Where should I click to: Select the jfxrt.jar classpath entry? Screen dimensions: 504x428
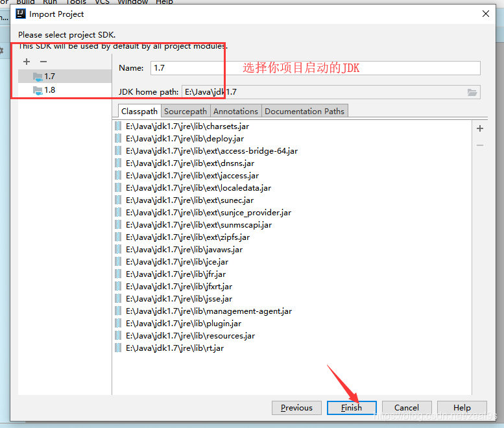(292, 286)
